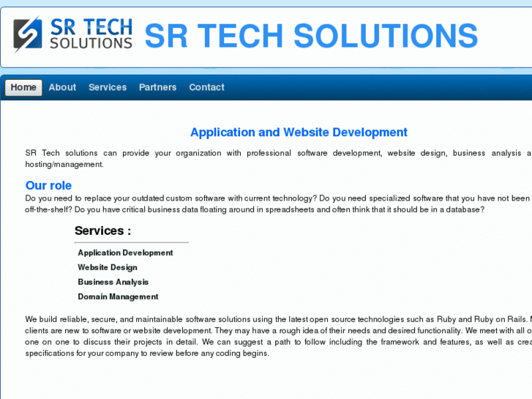Click the SR Tech Solutions logo image

(x=72, y=34)
